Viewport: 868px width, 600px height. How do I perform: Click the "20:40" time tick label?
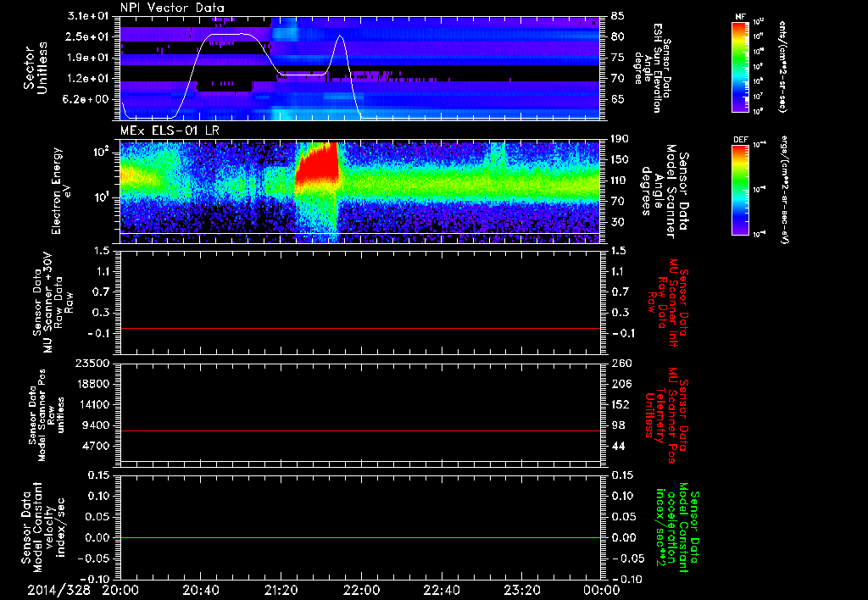pyautogui.click(x=200, y=590)
